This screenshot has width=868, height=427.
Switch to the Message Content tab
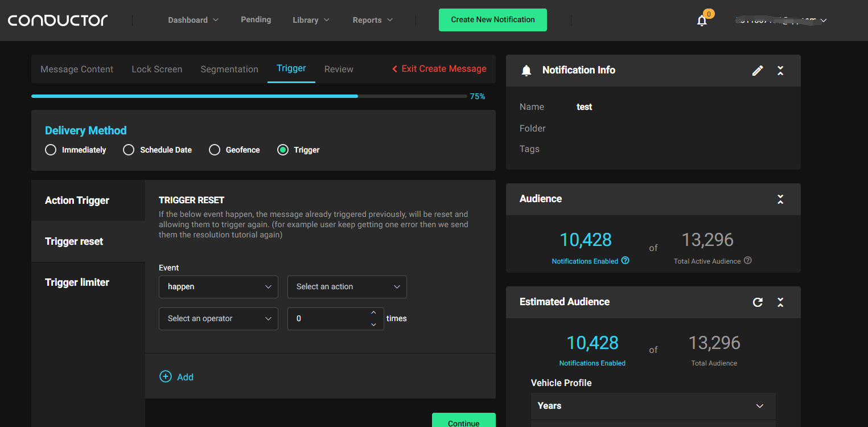point(77,69)
